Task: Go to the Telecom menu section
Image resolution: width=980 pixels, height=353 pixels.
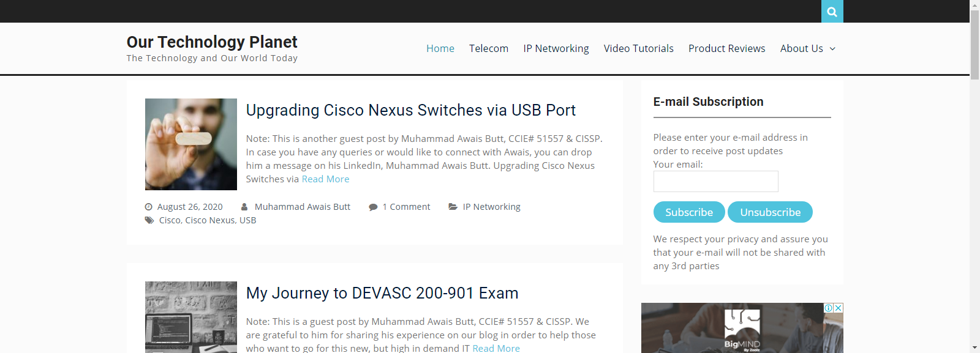Action: point(488,48)
